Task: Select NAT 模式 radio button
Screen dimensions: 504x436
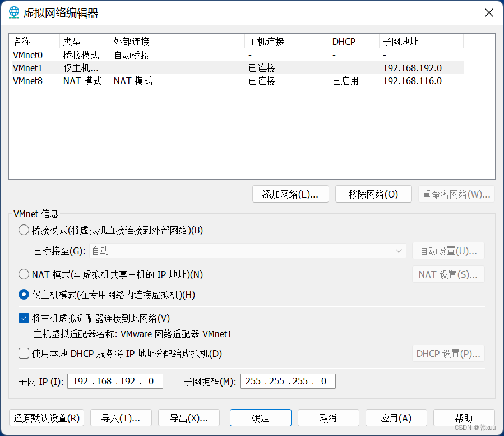Action: [24, 274]
